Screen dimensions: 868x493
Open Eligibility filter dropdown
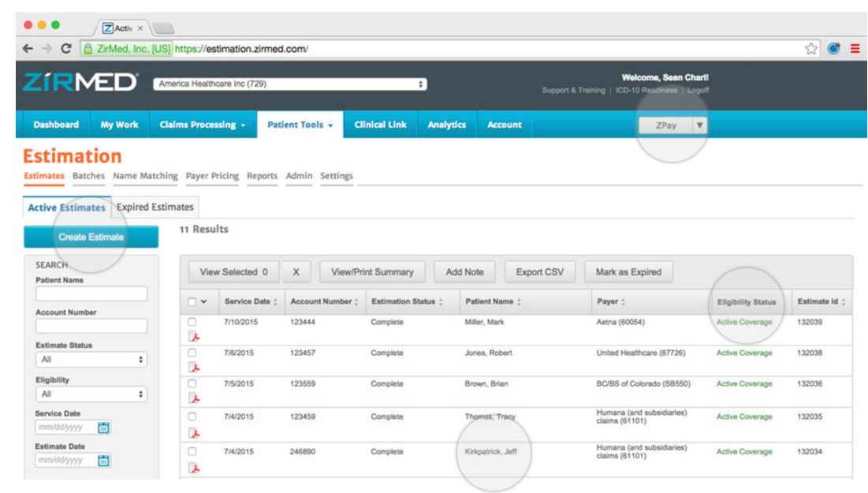point(91,394)
